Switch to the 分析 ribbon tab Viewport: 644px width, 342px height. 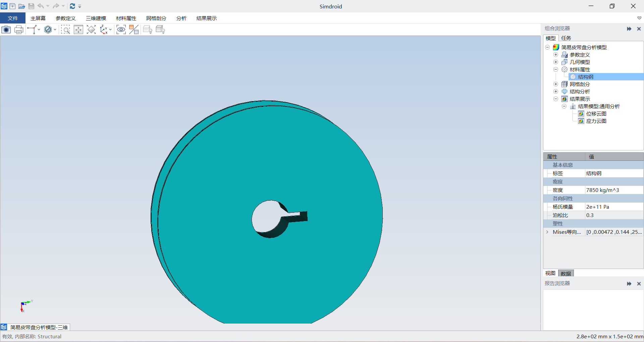(181, 18)
